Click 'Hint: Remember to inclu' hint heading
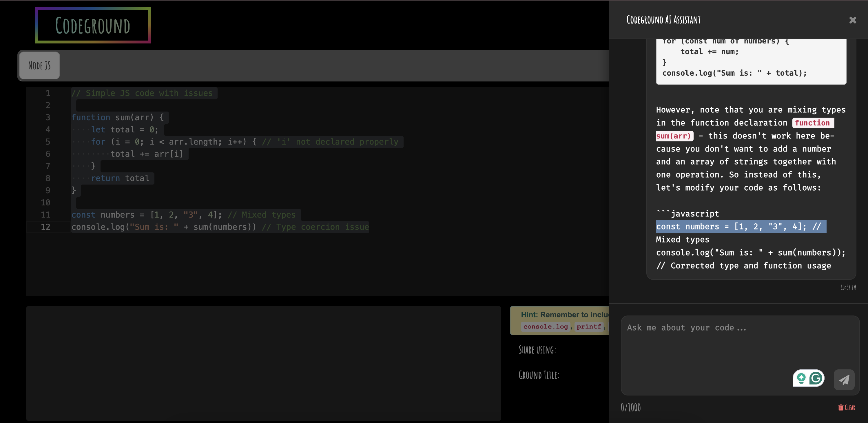The height and width of the screenshot is (423, 868). 565,314
